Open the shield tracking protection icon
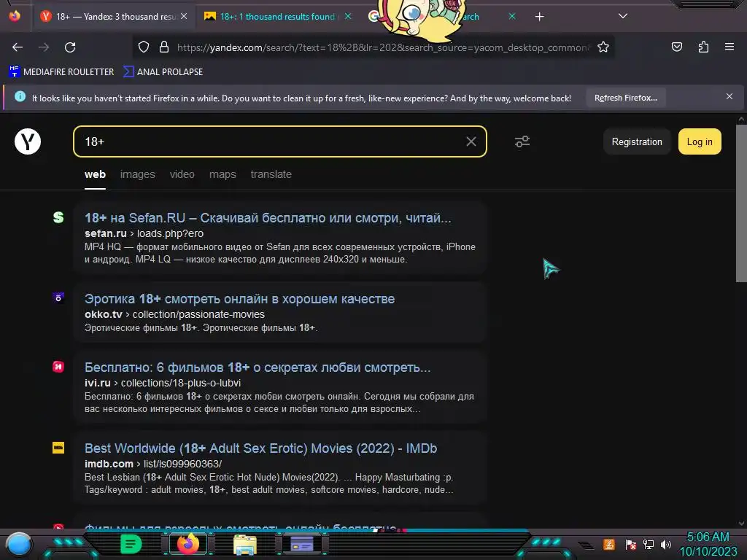This screenshot has width=747, height=560. tap(144, 47)
